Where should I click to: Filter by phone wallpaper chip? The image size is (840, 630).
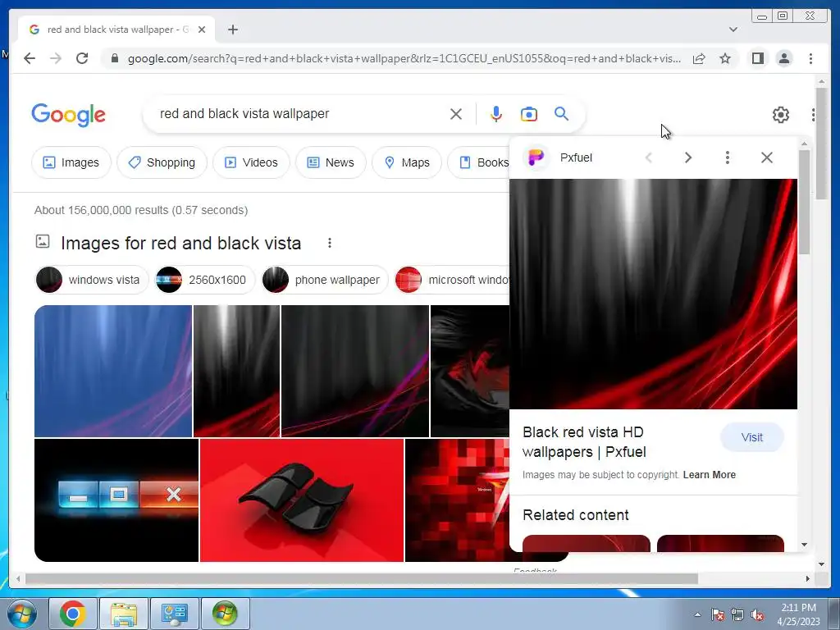[x=324, y=280]
